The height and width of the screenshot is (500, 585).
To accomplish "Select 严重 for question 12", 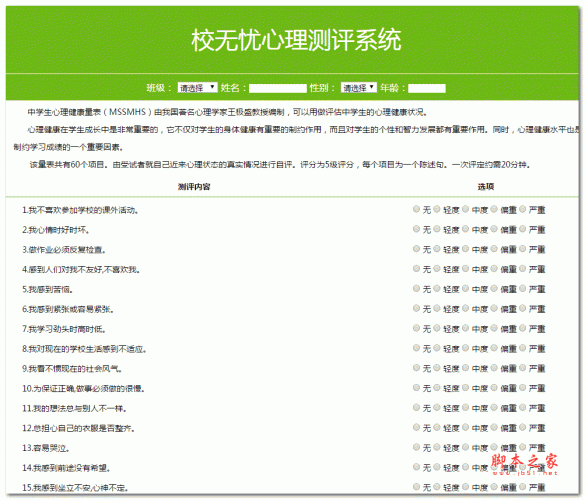I will click(x=523, y=427).
